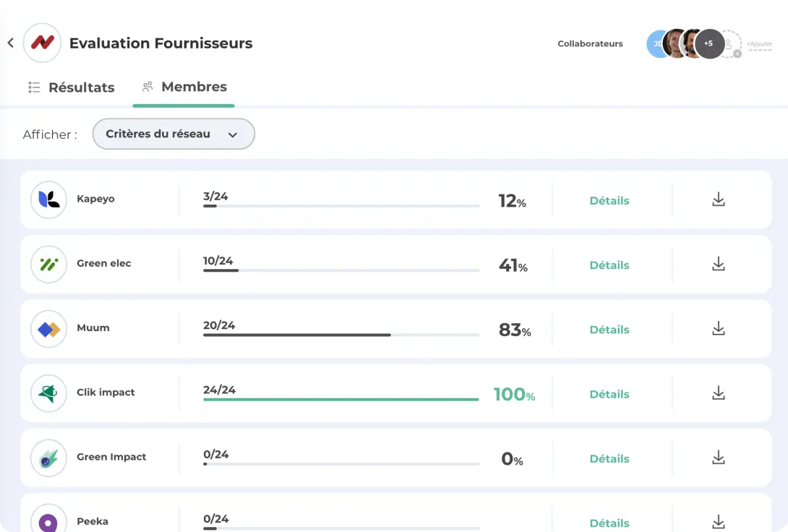The width and height of the screenshot is (788, 532).
Task: Download the Green elec evaluation report
Action: point(718,265)
